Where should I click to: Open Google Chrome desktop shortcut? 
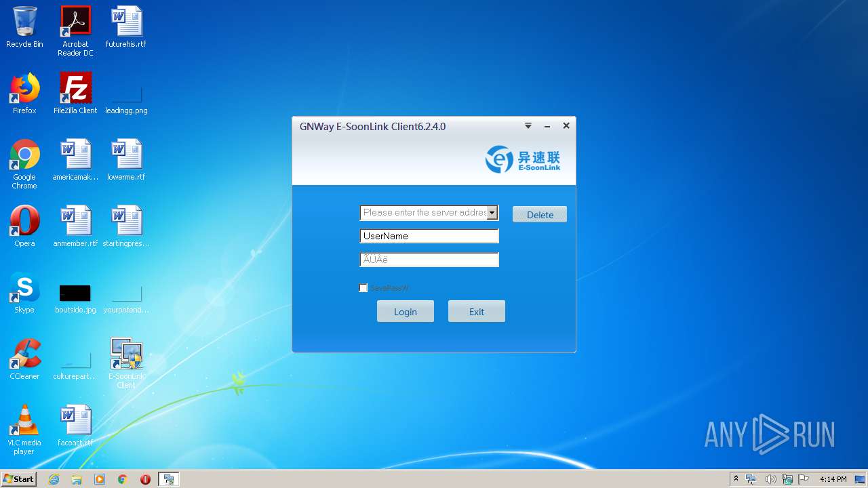pos(24,164)
